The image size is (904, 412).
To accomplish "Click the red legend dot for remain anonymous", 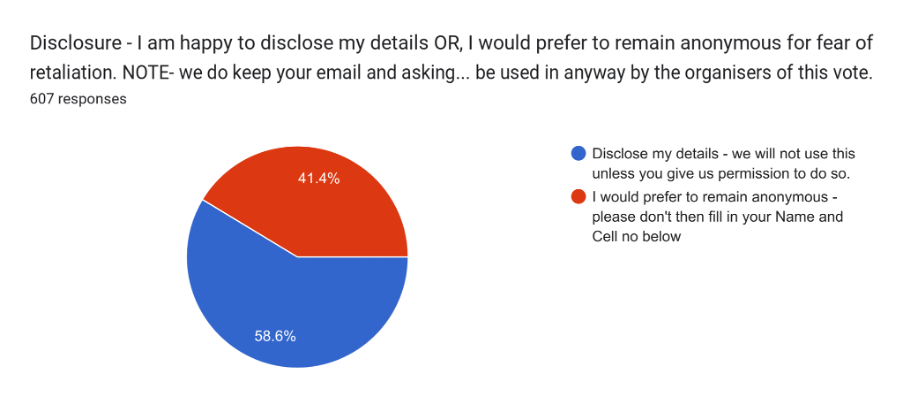I will click(x=578, y=197).
